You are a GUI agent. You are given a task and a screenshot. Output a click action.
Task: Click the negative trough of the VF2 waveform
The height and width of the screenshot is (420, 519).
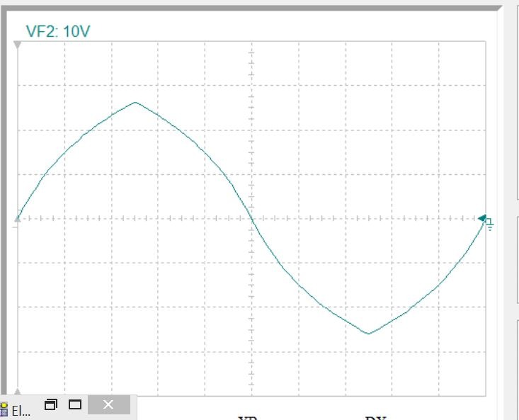point(369,334)
